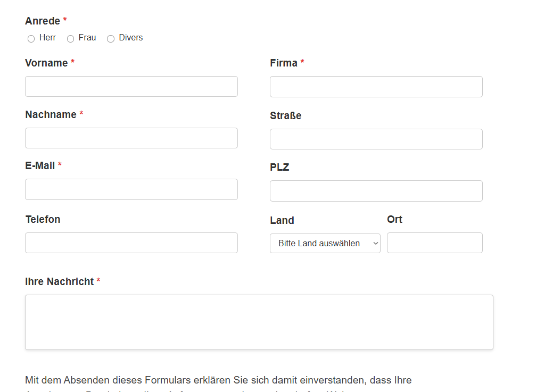Click the Telefon input field
The width and height of the screenshot is (536, 392).
click(131, 243)
